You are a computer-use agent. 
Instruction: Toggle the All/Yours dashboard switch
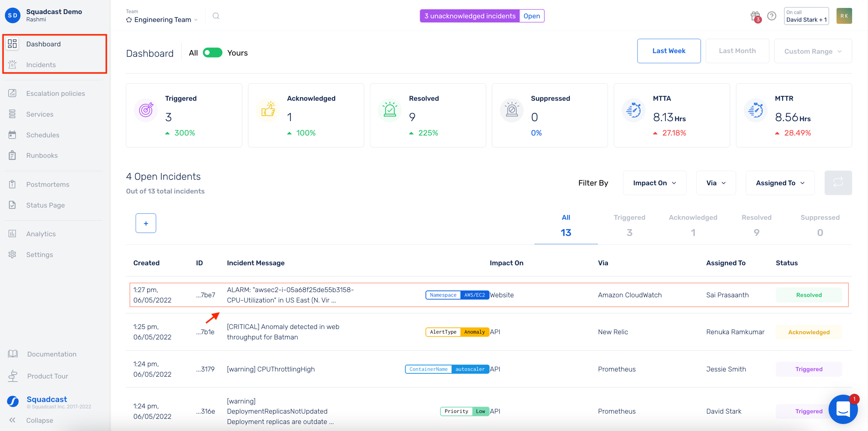click(212, 53)
